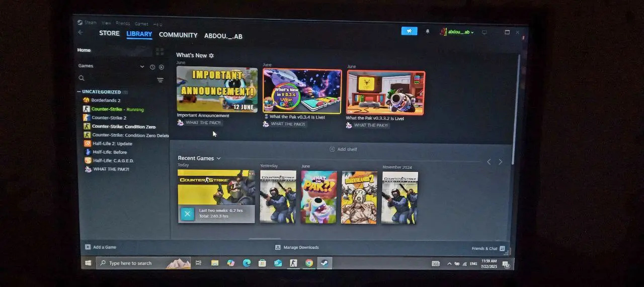This screenshot has width=644, height=287.
Task: Open Outlook from the taskbar
Action: [278, 263]
